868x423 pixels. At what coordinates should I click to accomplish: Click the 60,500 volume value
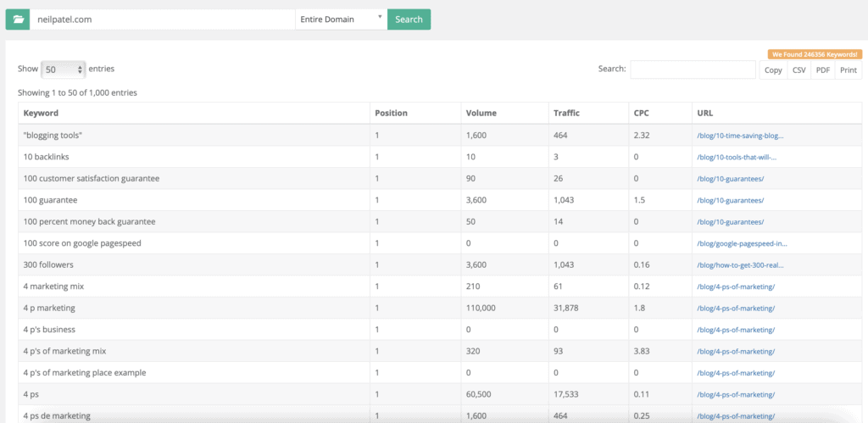(478, 394)
